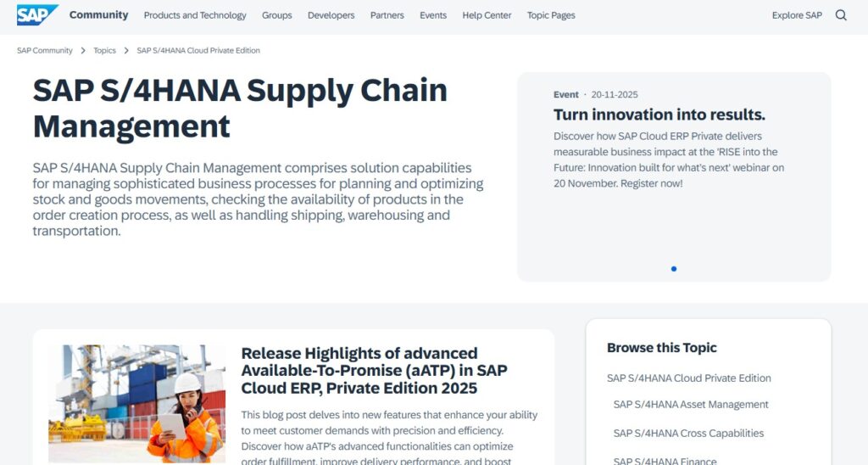The image size is (868, 465).
Task: Expand the Developers navigation menu
Action: (331, 15)
